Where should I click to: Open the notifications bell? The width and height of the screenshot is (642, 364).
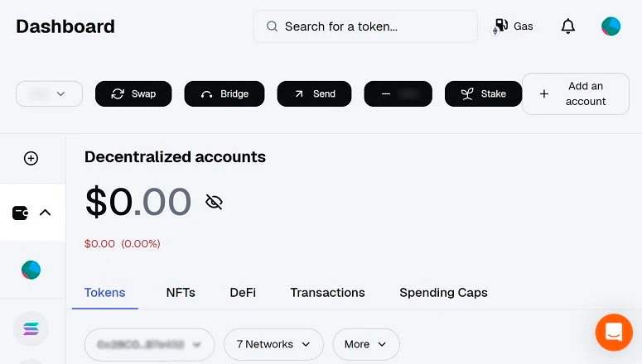click(568, 26)
